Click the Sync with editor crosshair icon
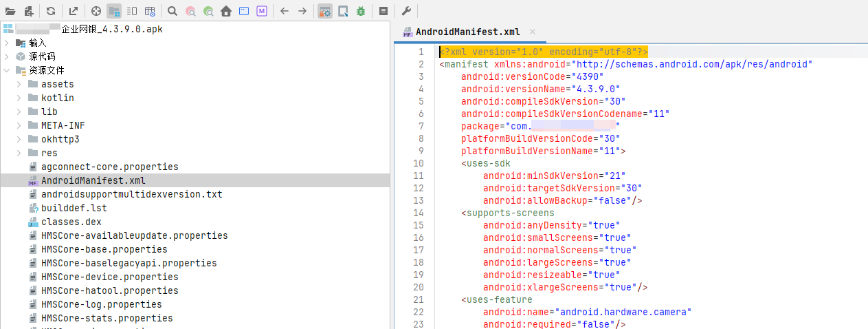 tap(96, 11)
